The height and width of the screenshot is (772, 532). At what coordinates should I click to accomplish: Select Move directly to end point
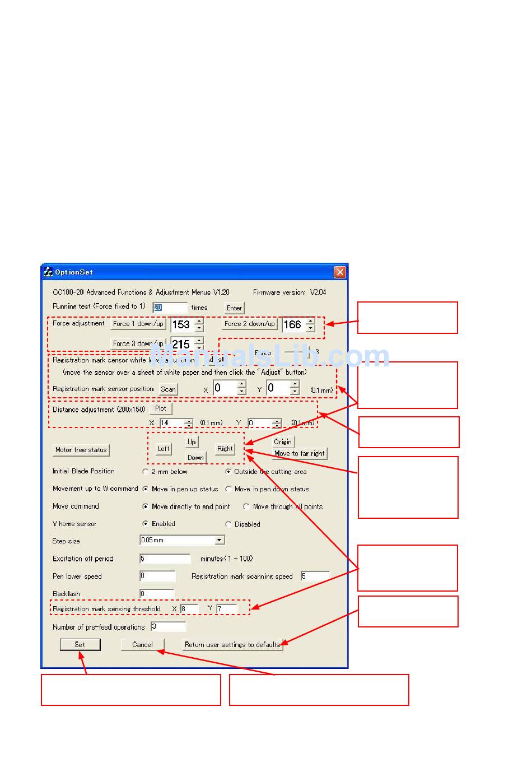click(x=146, y=506)
